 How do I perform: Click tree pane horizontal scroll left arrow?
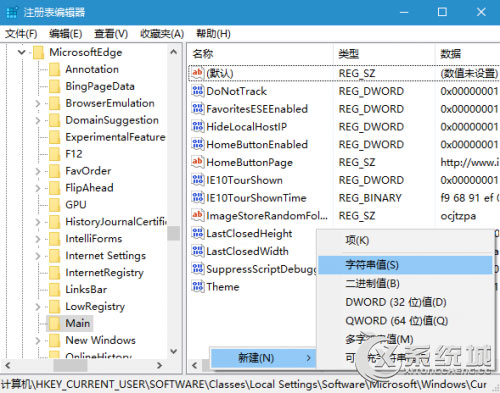point(8,365)
